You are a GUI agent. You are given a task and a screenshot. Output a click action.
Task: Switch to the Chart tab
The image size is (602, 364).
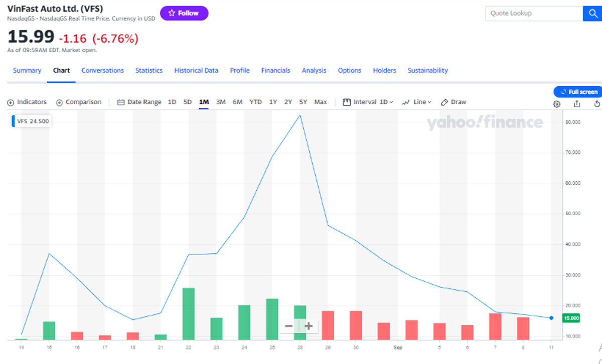(x=61, y=71)
